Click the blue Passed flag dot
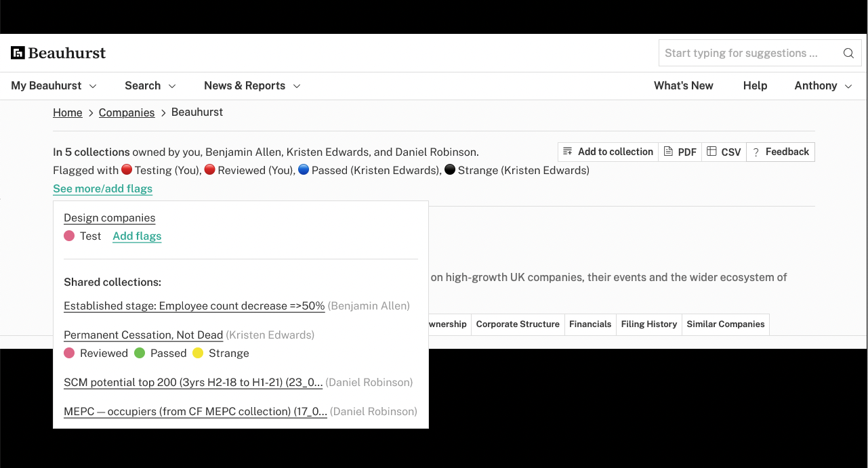This screenshot has width=868, height=468. pyautogui.click(x=304, y=170)
